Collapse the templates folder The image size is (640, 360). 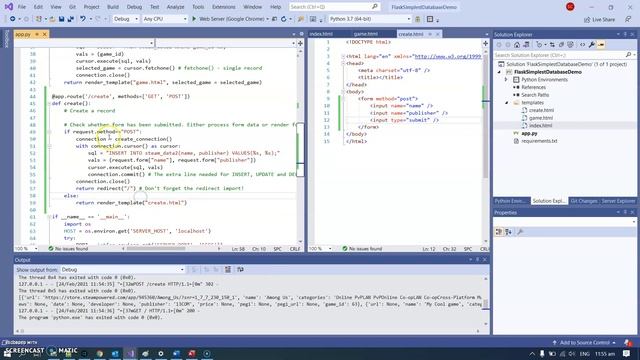click(507, 102)
